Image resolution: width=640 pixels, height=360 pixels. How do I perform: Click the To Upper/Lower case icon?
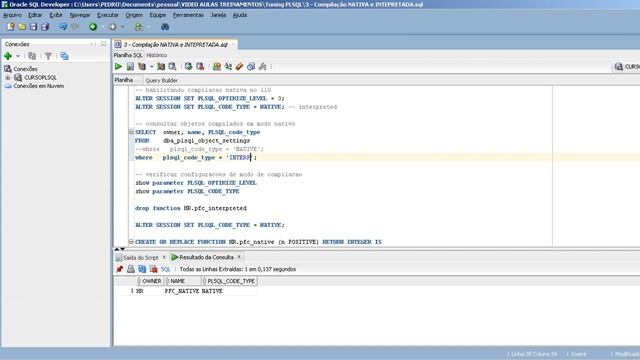tap(228, 67)
